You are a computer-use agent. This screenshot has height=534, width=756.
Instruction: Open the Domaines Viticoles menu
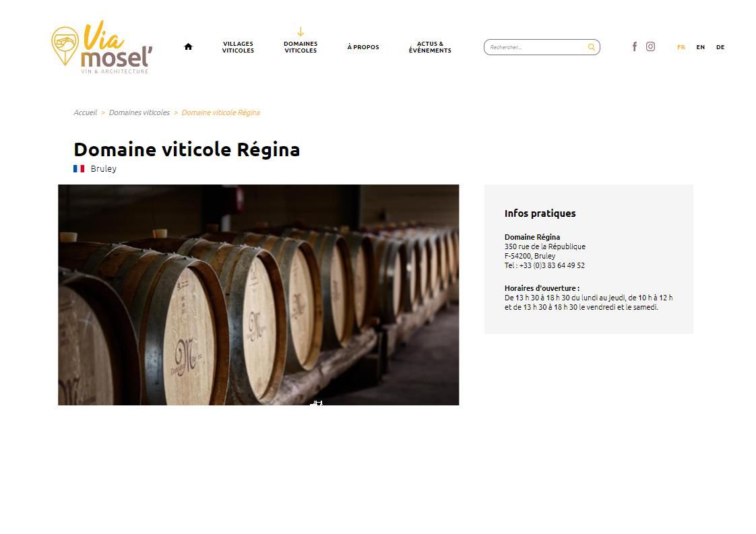(x=301, y=46)
